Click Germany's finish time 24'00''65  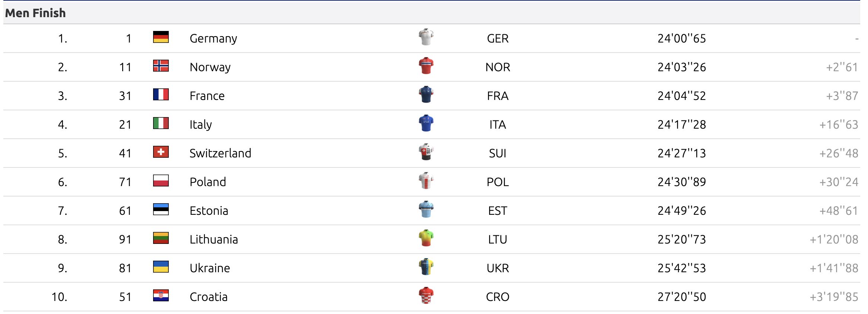pos(681,38)
